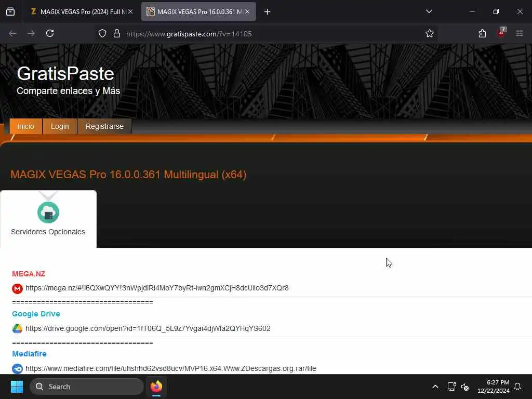Open Firefox hamburger application menu
The image size is (532, 399).
pyautogui.click(x=519, y=34)
